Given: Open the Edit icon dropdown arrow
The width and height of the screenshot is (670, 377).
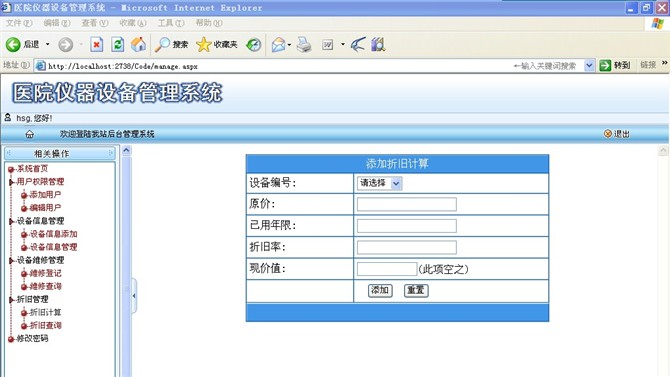Looking at the screenshot, I should 343,44.
